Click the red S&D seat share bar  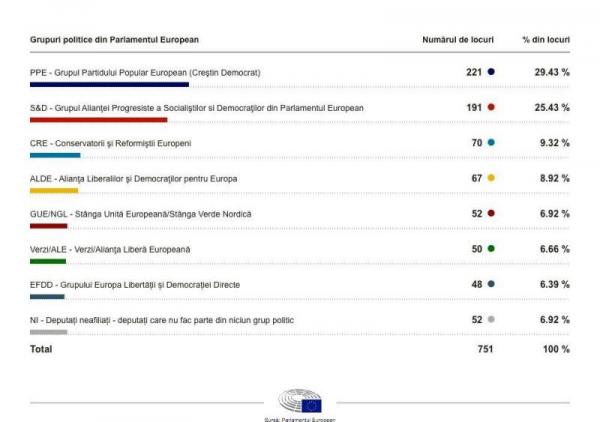98,120
